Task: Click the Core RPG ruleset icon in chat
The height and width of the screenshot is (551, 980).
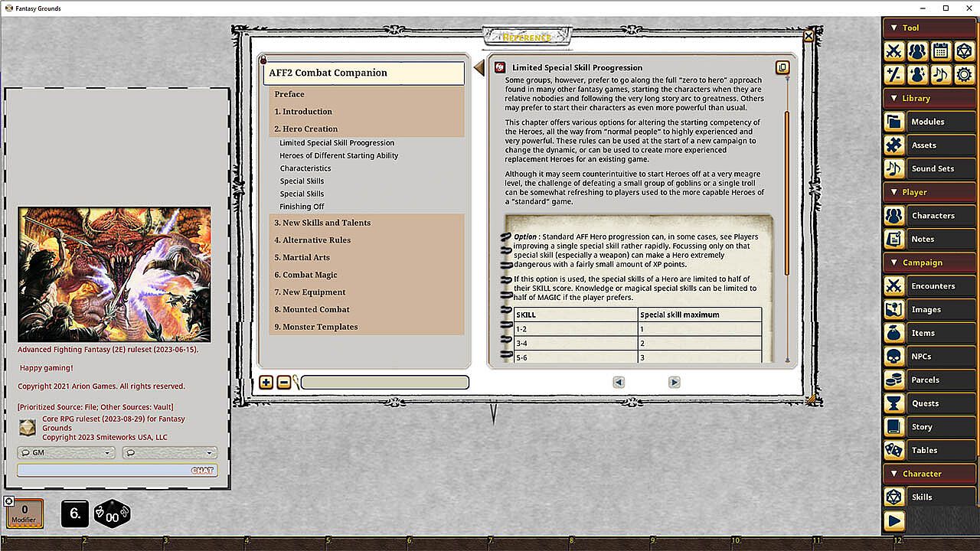Action: coord(27,428)
